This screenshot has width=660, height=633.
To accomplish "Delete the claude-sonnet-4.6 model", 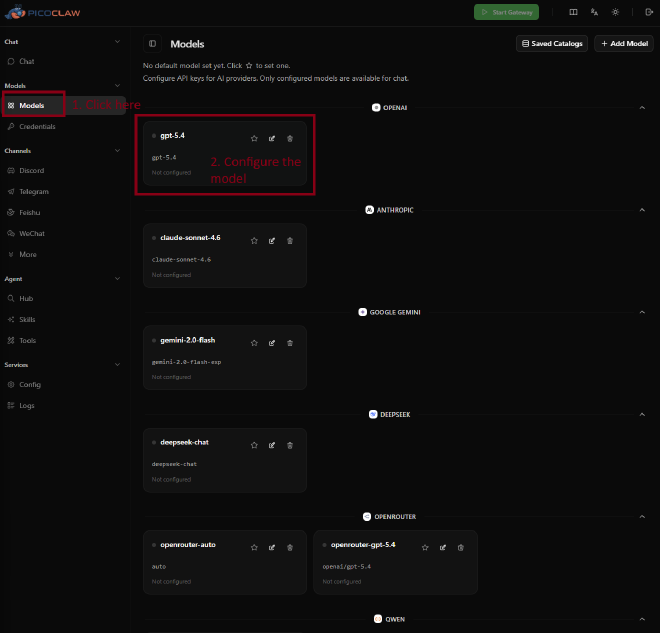I will 290,241.
